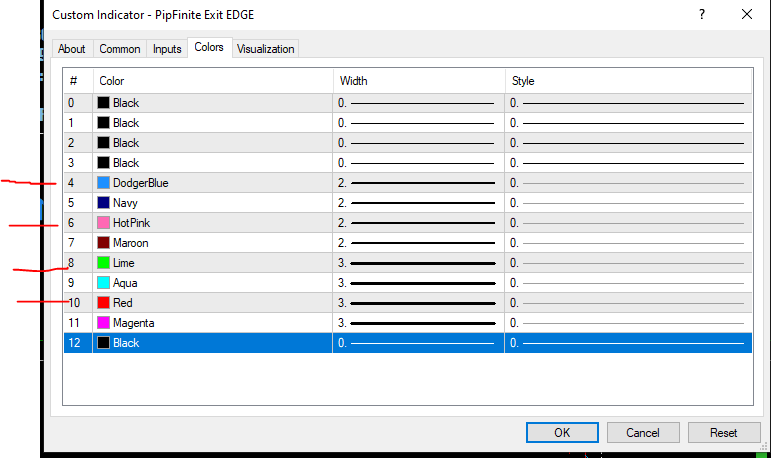
Task: Open width setting for DodgerBlue row
Action: coord(418,183)
